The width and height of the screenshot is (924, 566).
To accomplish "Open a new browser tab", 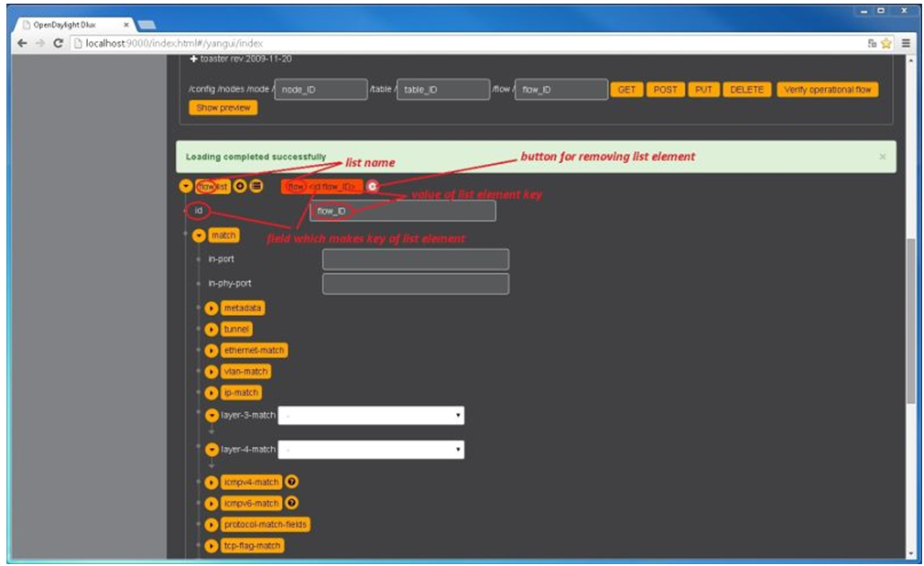I will click(147, 25).
